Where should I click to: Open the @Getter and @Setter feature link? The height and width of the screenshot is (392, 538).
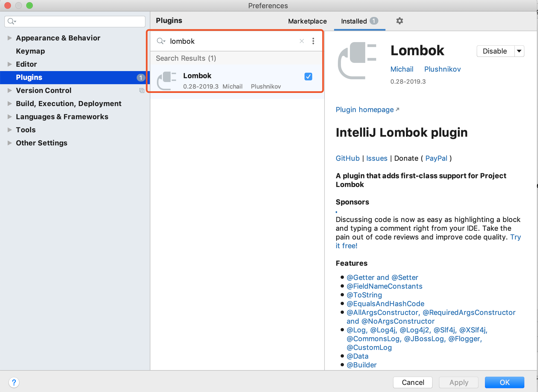pyautogui.click(x=382, y=277)
